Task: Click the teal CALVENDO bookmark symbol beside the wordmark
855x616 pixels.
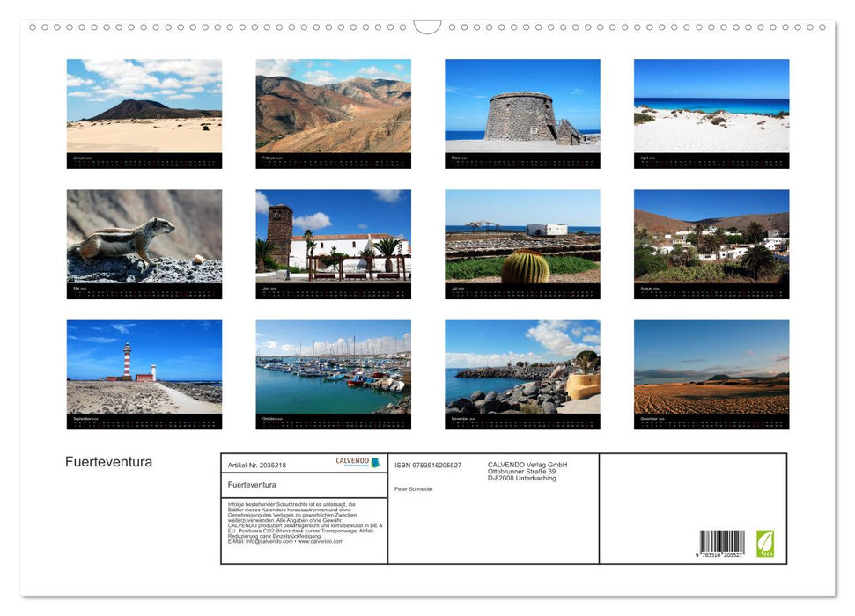Action: 376,462
